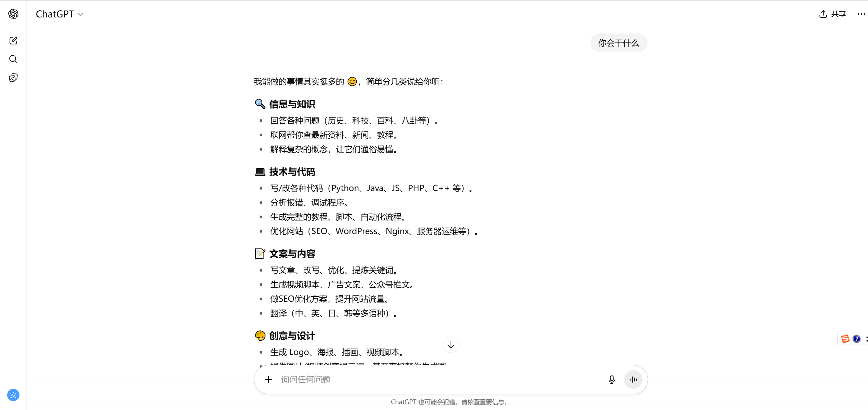Click the laptop emoji beside 技术与代码

click(260, 172)
